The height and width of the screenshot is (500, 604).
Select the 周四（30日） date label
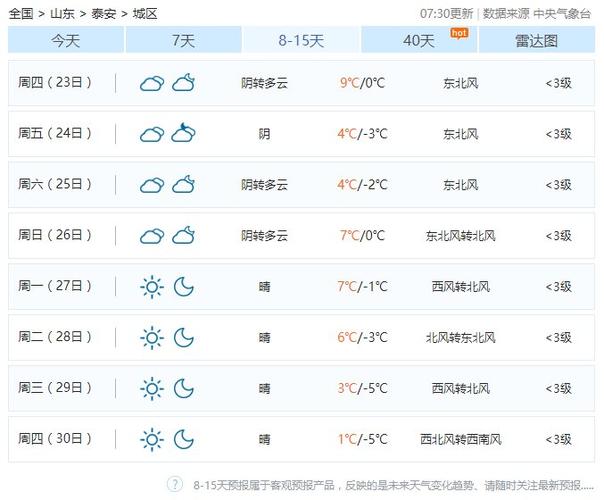(55, 438)
